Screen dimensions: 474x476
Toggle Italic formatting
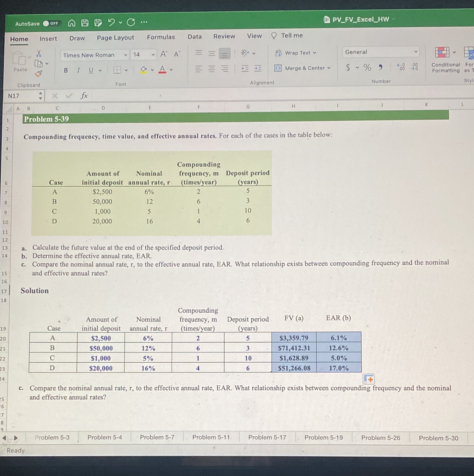tap(79, 70)
